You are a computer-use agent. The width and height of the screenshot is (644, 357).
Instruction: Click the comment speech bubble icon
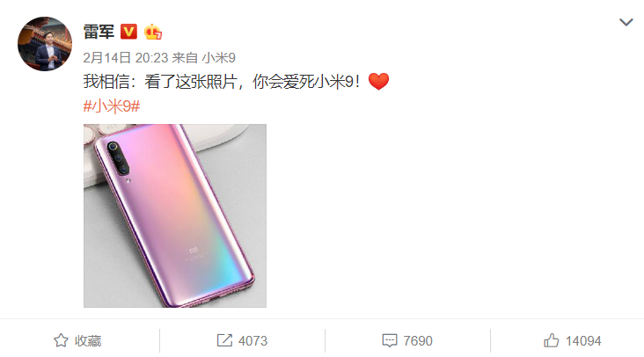[390, 340]
